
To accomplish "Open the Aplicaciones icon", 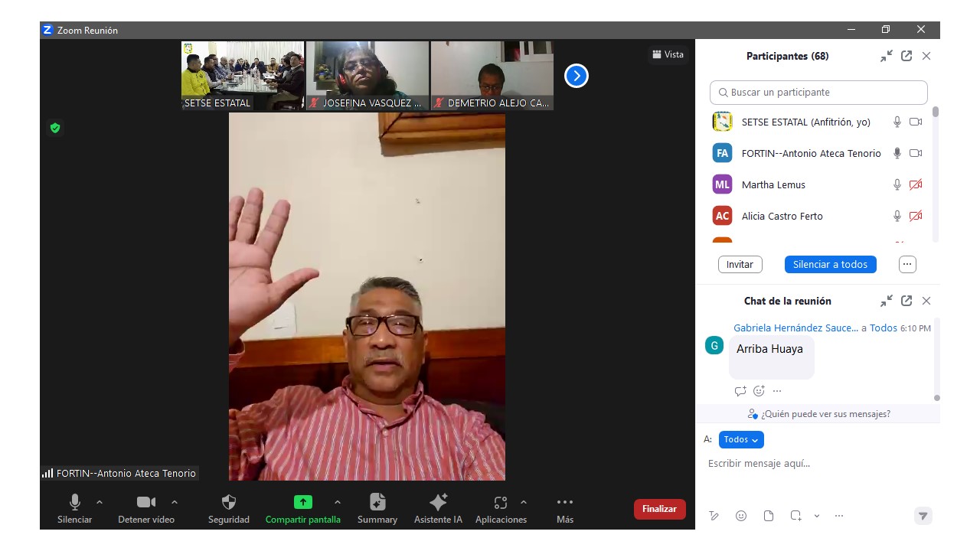I will [501, 503].
